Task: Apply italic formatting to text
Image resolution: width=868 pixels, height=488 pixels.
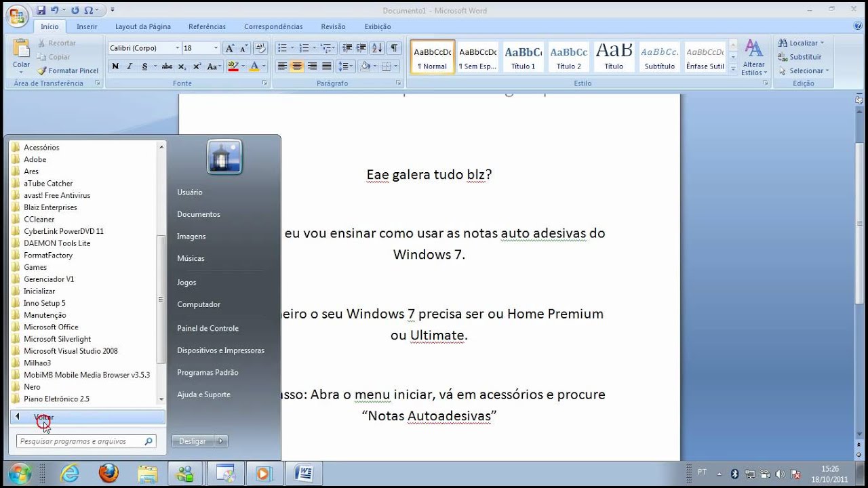Action: point(130,66)
